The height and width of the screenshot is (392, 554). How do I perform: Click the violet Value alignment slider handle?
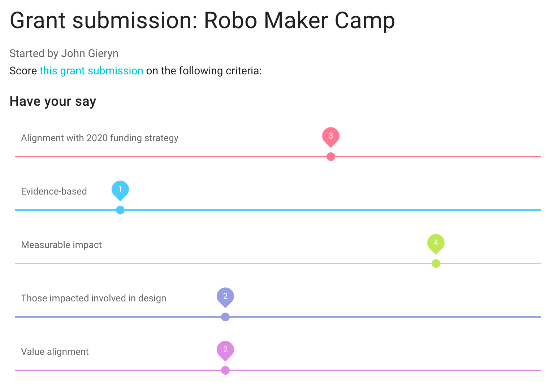(x=225, y=370)
